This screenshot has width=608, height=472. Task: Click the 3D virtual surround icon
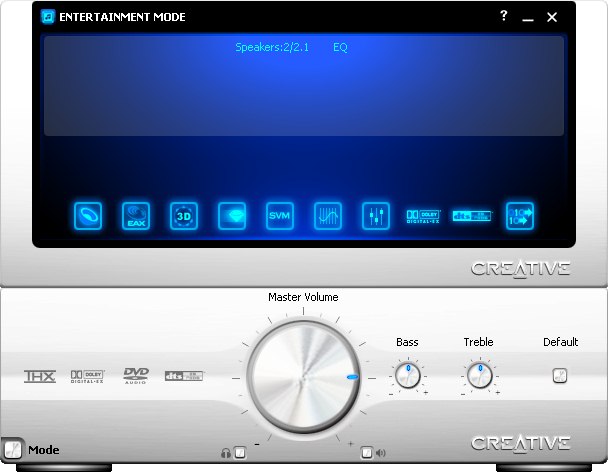(184, 216)
